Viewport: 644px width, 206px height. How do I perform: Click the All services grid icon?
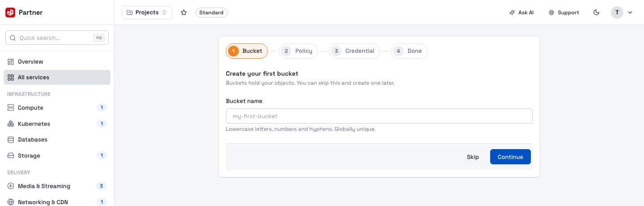point(11,77)
